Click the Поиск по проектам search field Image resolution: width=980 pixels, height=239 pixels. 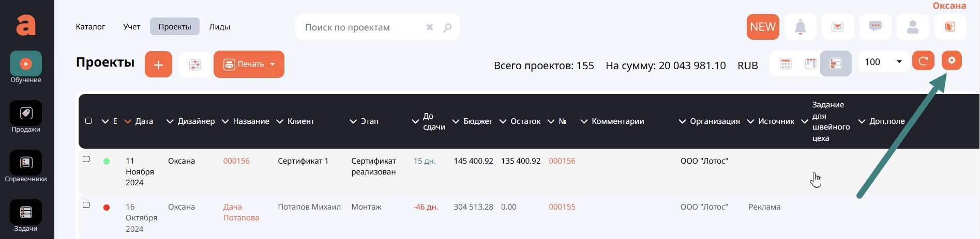pyautogui.click(x=362, y=27)
